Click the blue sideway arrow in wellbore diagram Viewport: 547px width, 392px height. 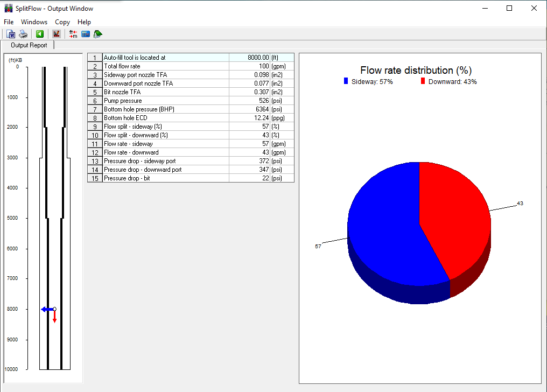pos(47,309)
